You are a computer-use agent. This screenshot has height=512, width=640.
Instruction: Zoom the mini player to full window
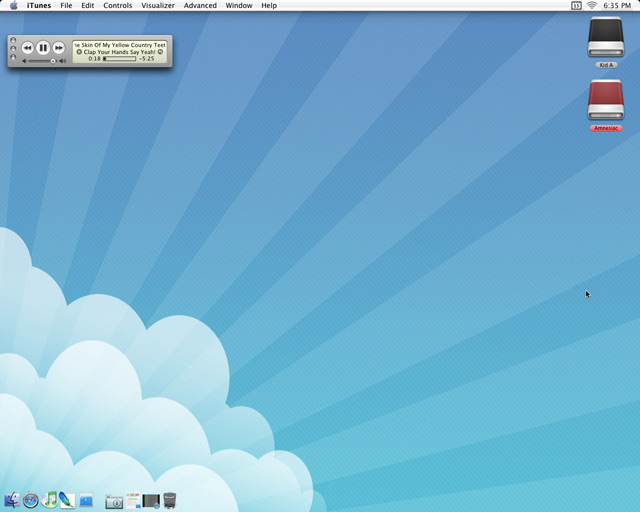pos(13,57)
